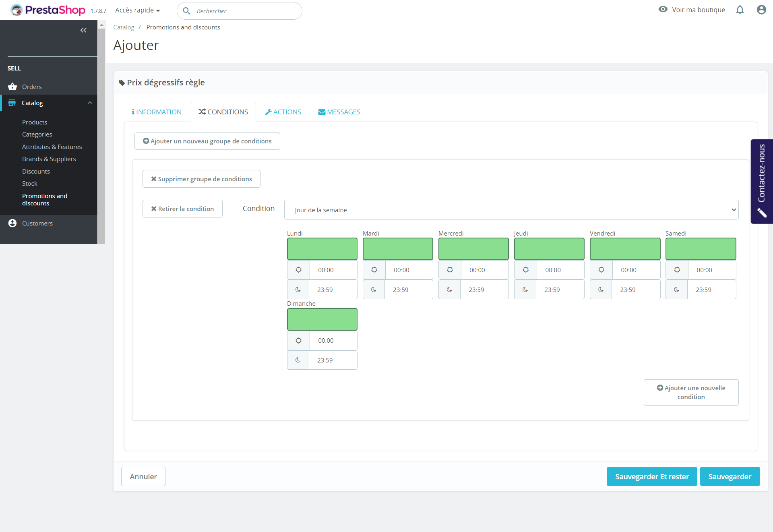The height and width of the screenshot is (532, 773).
Task: Click the eye icon beside Voir ma boutique
Action: click(x=663, y=9)
